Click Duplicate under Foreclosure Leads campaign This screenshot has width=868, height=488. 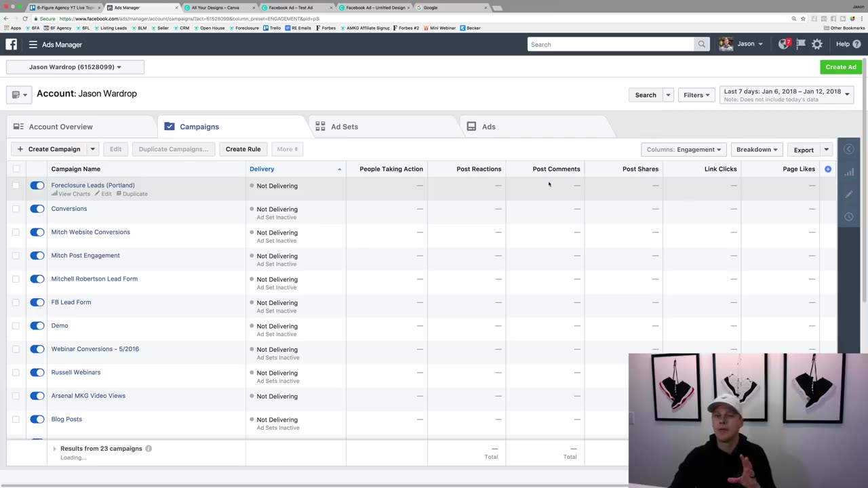pyautogui.click(x=132, y=194)
